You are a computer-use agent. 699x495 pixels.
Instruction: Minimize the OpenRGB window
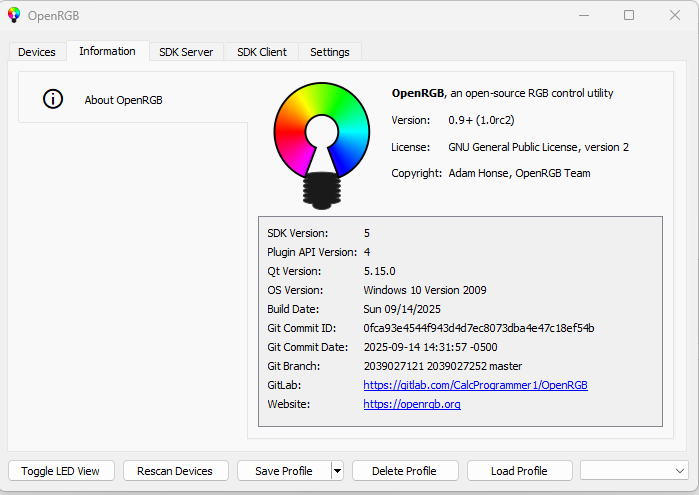584,15
